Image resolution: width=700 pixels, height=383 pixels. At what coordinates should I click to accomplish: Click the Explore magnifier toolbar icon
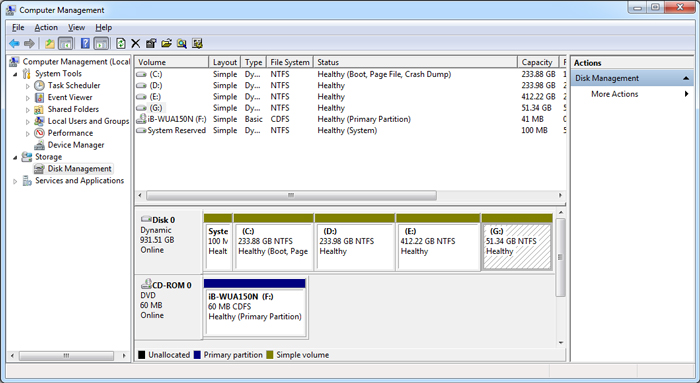click(182, 43)
